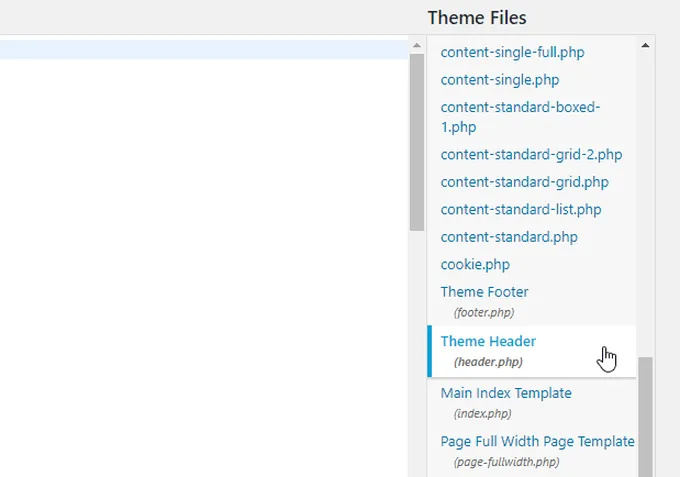Click the Theme Files list scrollbar thumb
Screen dimensions: 680x477
click(646, 415)
